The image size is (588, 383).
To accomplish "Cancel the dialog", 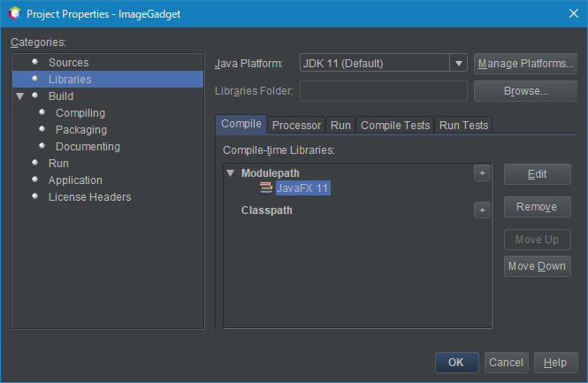I will 506,363.
